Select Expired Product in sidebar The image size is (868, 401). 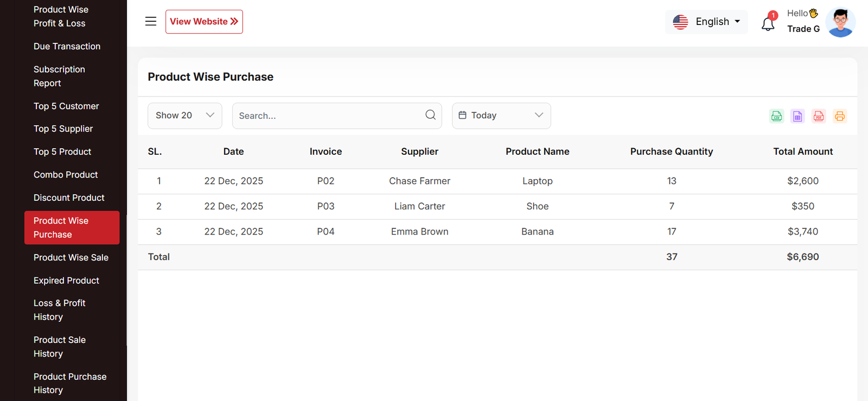click(66, 281)
